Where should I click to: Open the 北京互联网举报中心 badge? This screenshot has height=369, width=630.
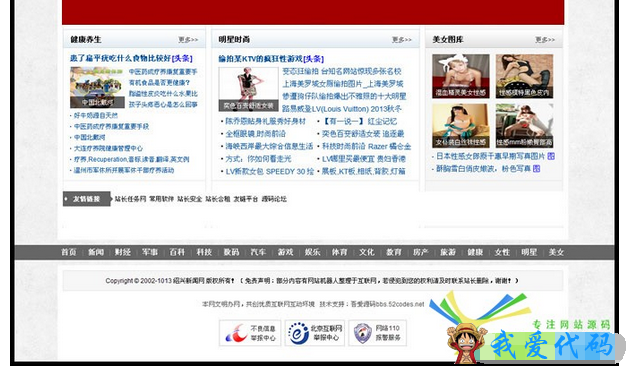(315, 333)
